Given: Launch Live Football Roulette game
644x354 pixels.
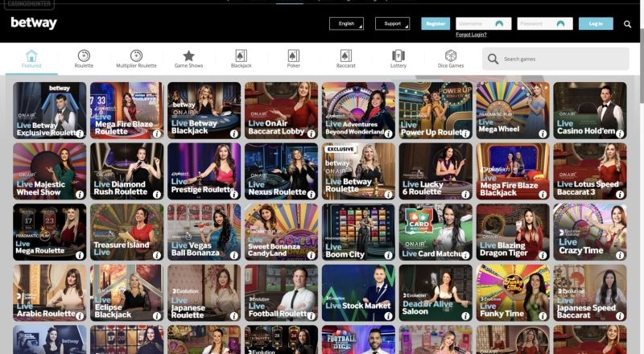Looking at the screenshot, I should (x=281, y=293).
